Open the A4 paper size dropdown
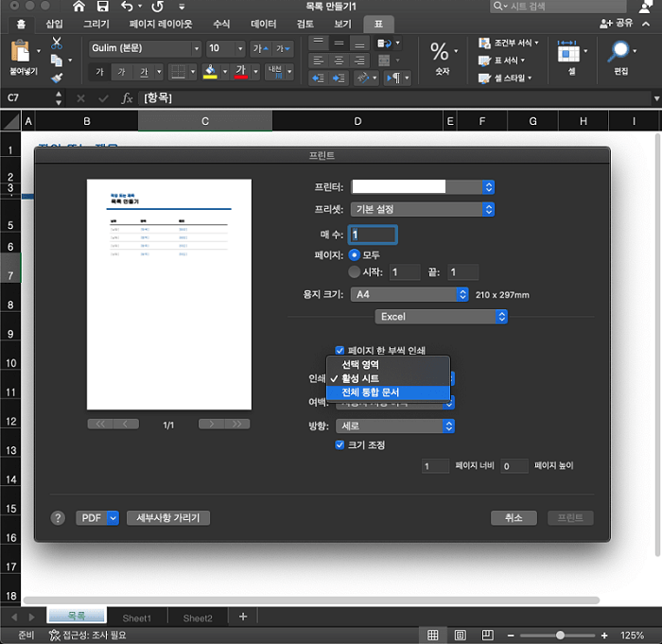 coord(409,294)
